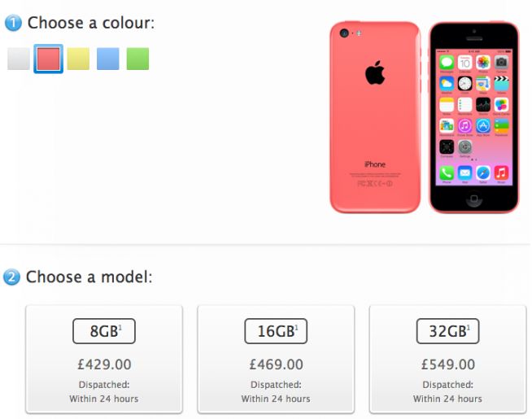Click the selected pink colour swatch
The image size is (532, 419).
[x=49, y=59]
